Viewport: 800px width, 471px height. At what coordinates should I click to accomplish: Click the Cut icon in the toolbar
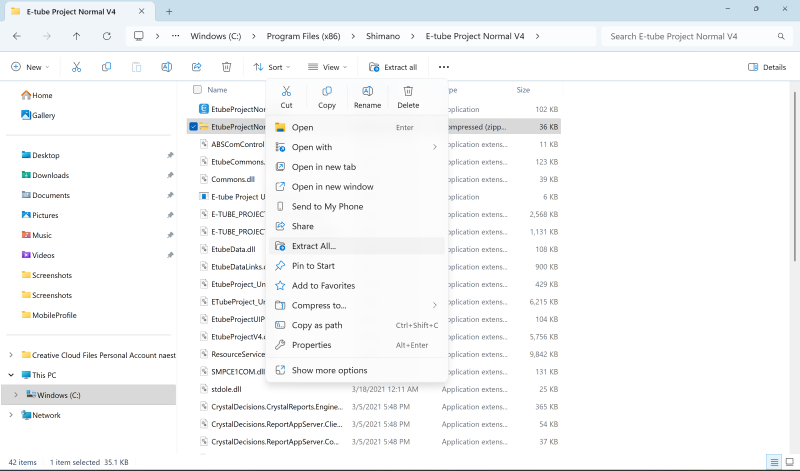pos(77,67)
